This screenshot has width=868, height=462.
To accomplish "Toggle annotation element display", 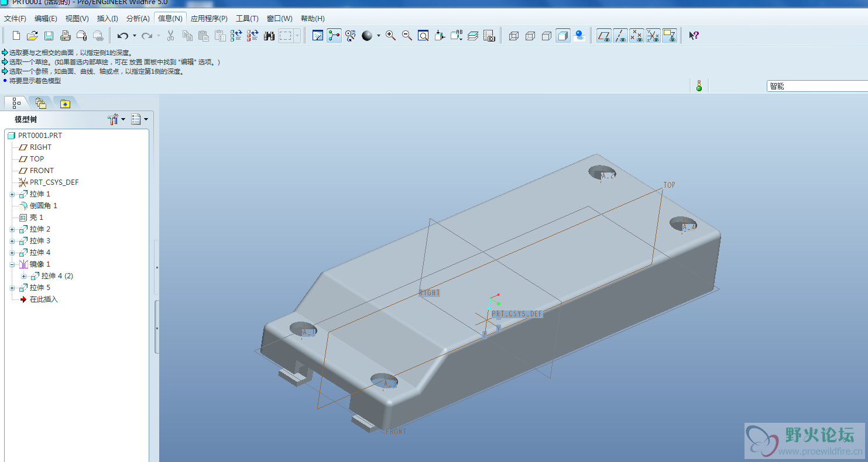I will pyautogui.click(x=670, y=36).
